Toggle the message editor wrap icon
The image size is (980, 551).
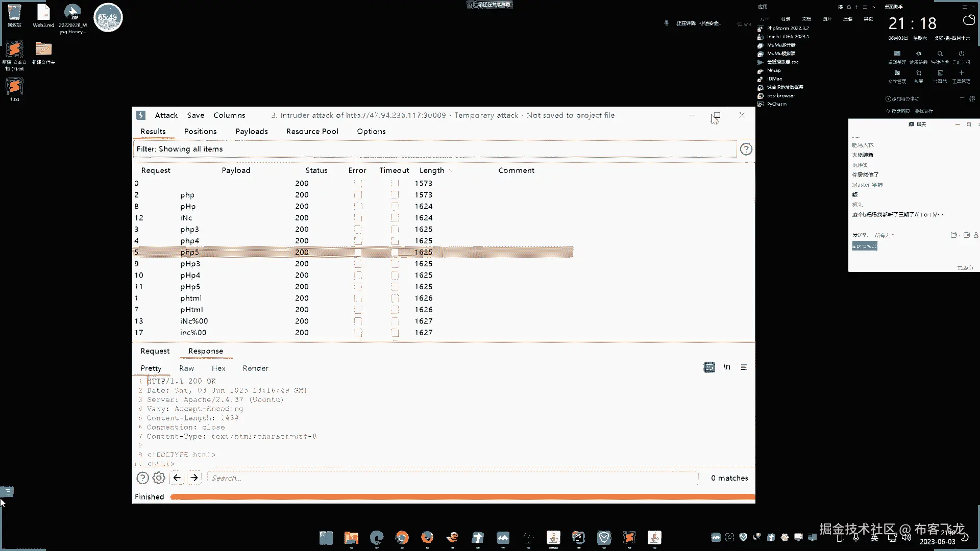(709, 367)
